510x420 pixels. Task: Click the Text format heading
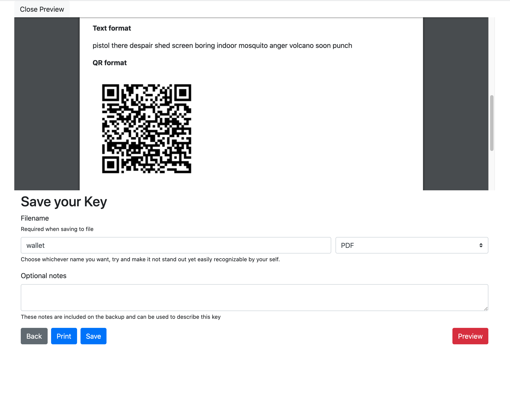coord(112,28)
